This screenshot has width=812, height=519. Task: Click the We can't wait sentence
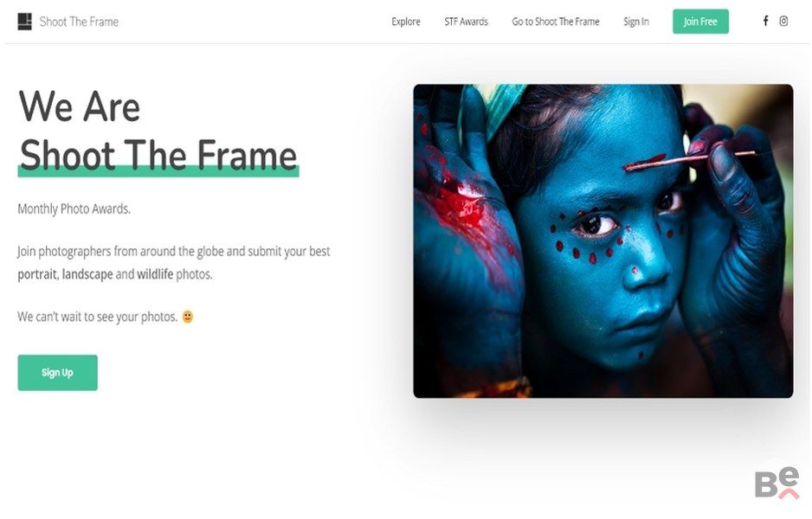coord(98,317)
